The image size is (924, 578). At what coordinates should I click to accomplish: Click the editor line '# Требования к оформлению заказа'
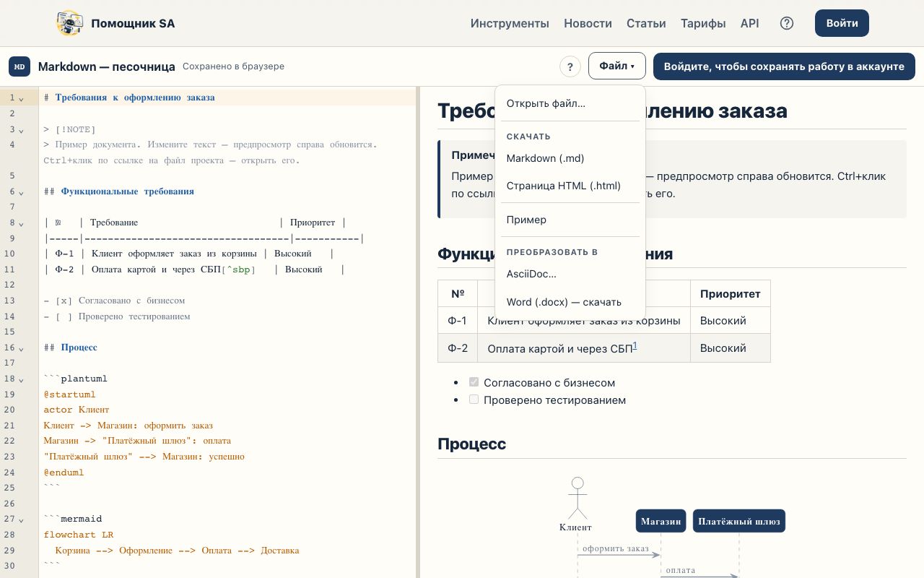point(228,98)
